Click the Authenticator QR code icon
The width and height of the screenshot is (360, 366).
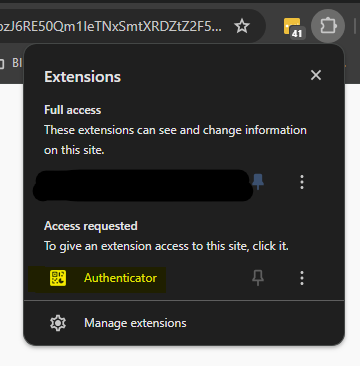tap(58, 278)
